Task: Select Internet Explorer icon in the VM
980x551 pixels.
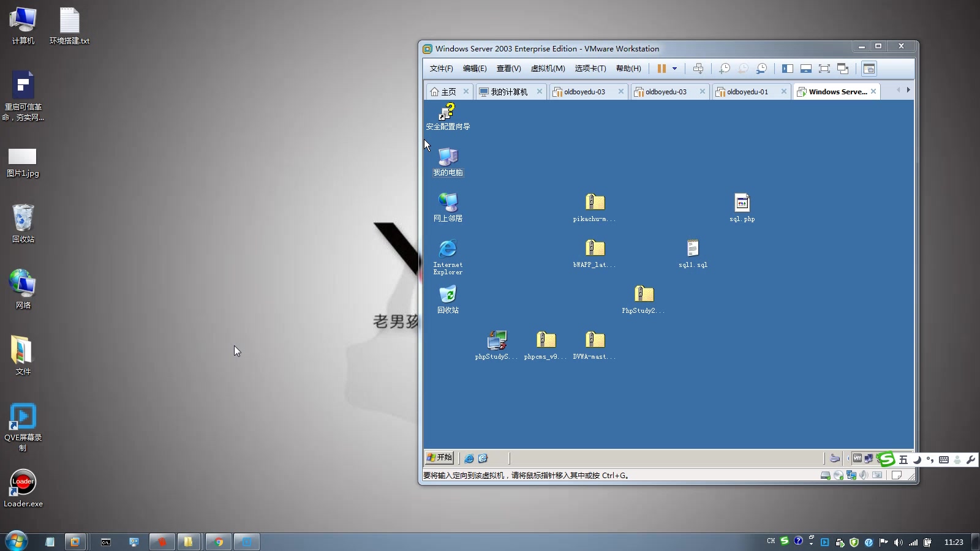Action: (x=448, y=257)
